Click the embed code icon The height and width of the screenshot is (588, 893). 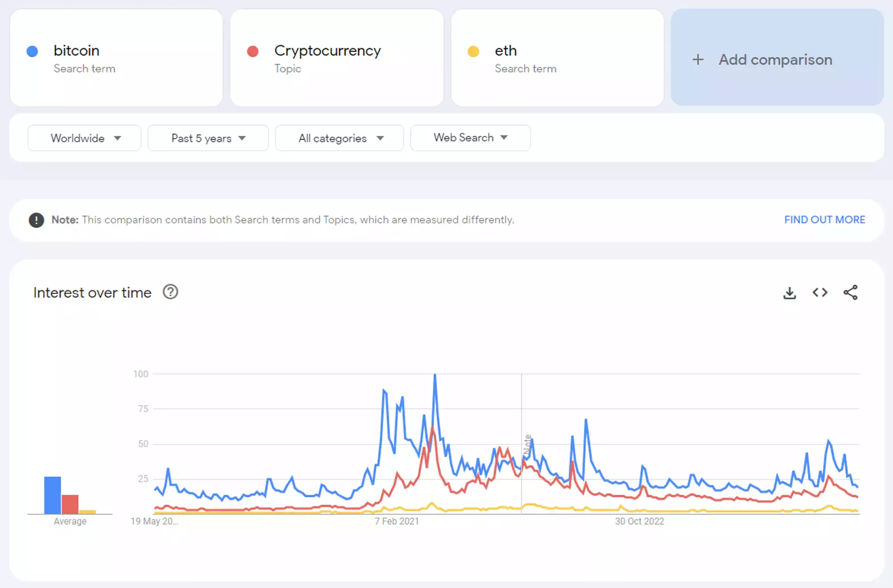pos(820,293)
